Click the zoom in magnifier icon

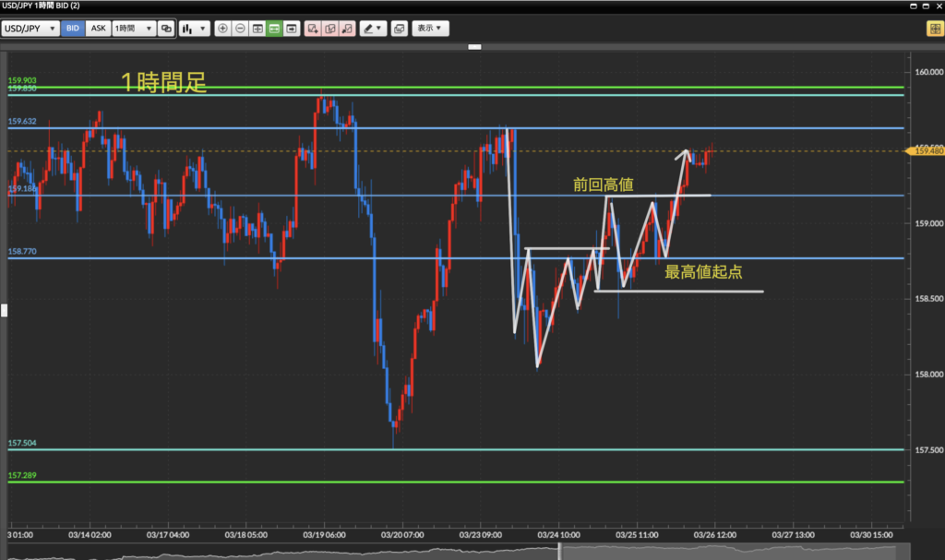(222, 29)
